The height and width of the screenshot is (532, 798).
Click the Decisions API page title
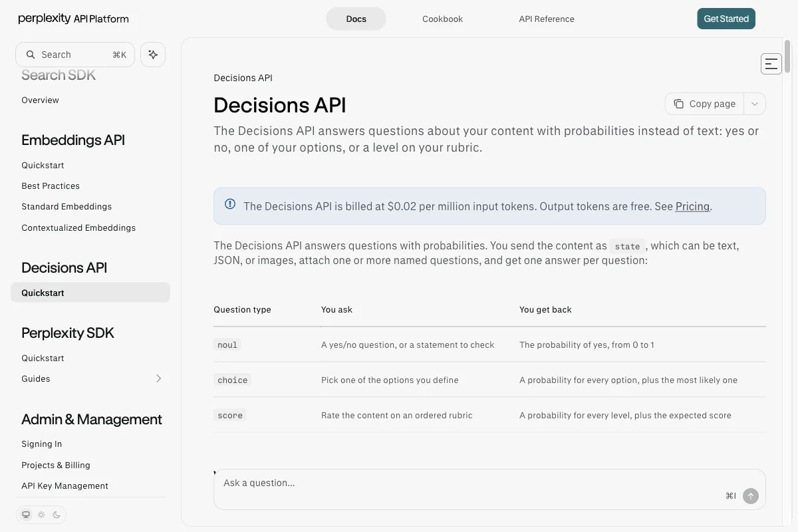tap(280, 105)
